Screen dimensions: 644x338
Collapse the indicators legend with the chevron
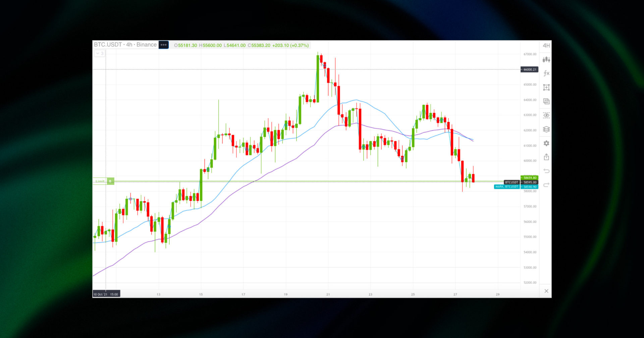click(99, 53)
